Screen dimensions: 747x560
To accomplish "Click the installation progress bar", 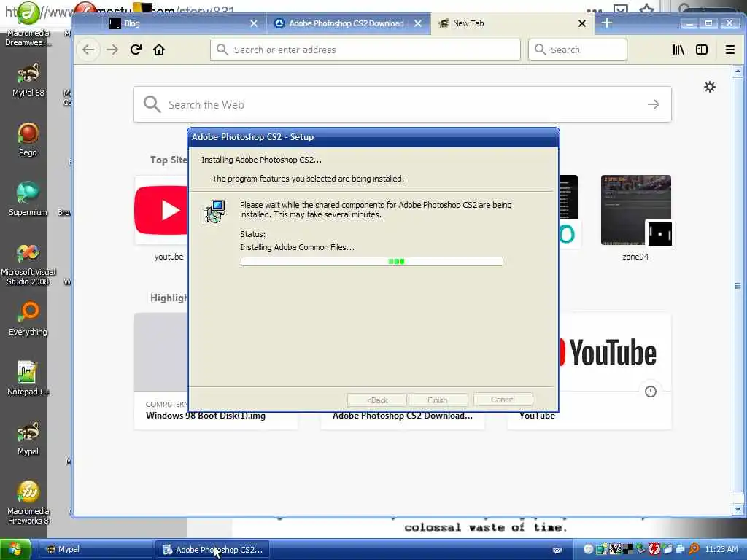I will pyautogui.click(x=371, y=262).
